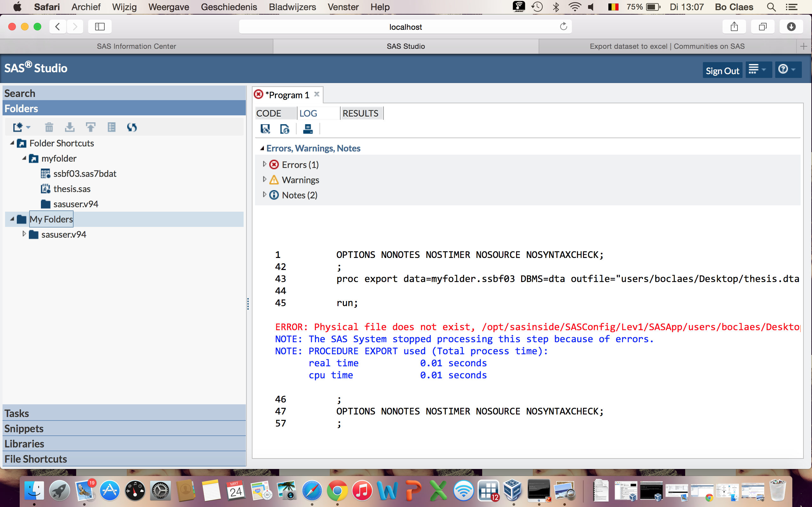Collapse the Errors, Warnings, Notes section
The width and height of the screenshot is (812, 507).
click(x=262, y=148)
